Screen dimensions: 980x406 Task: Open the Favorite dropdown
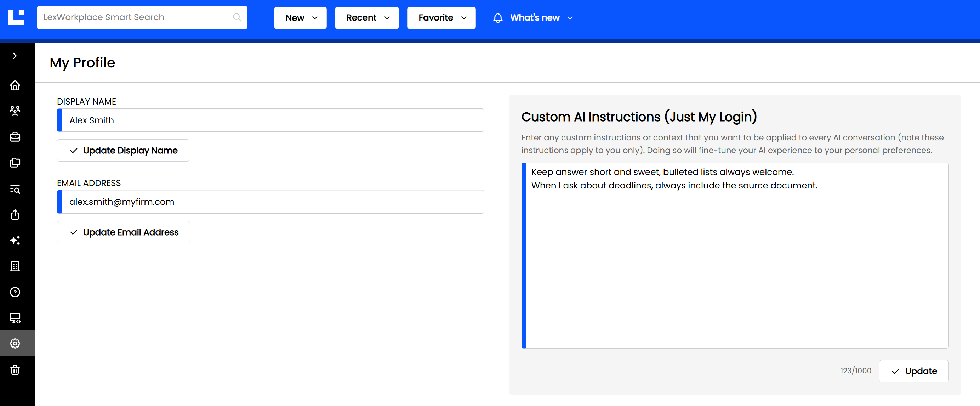point(441,18)
